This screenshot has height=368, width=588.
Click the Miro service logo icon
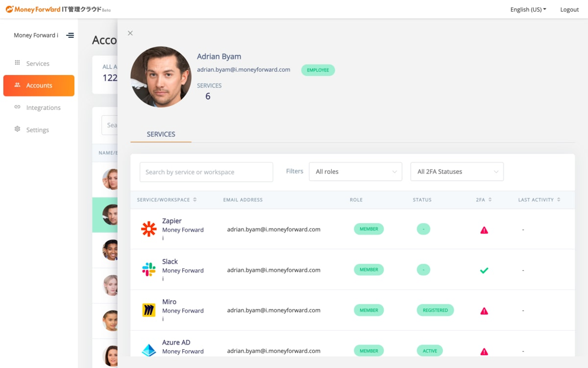149,310
